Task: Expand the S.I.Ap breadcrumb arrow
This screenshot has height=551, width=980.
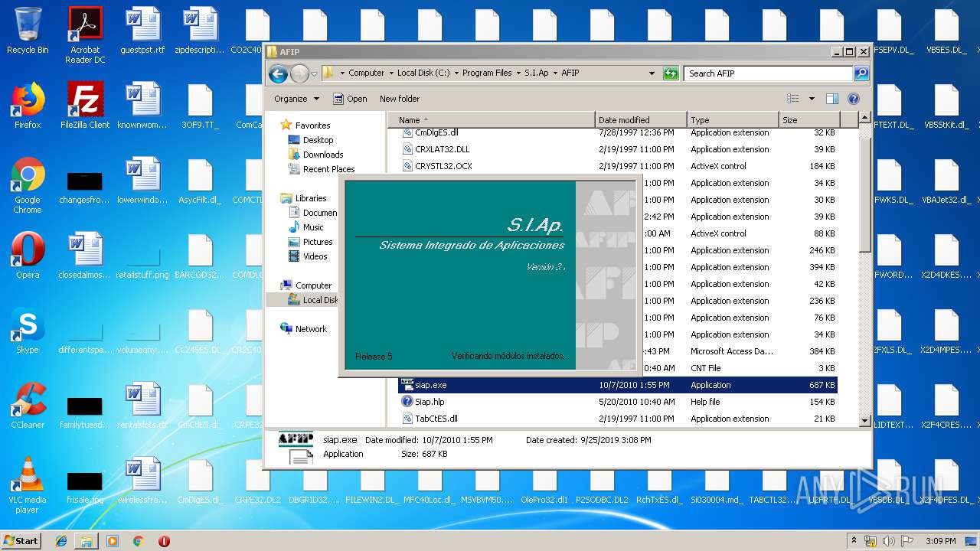Action: point(555,73)
